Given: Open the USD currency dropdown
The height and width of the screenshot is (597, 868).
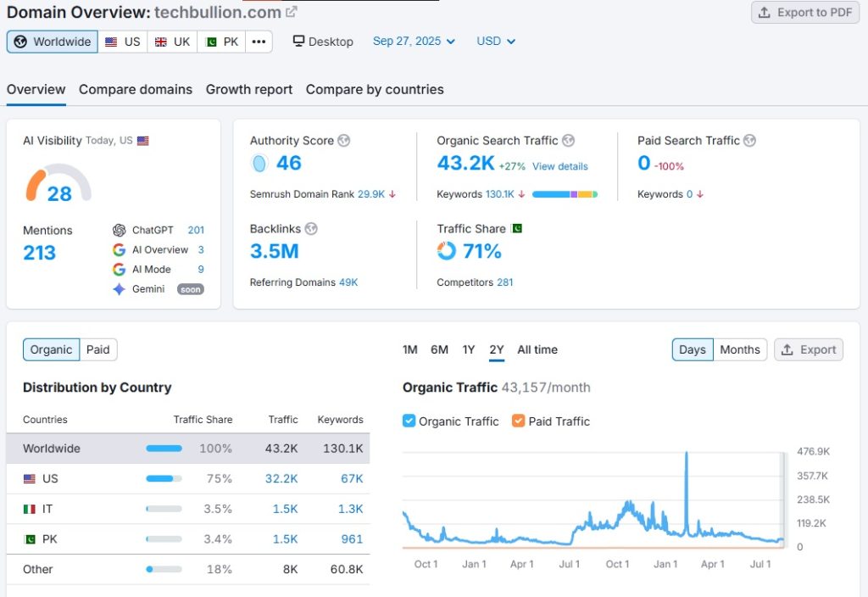Looking at the screenshot, I should click(496, 41).
